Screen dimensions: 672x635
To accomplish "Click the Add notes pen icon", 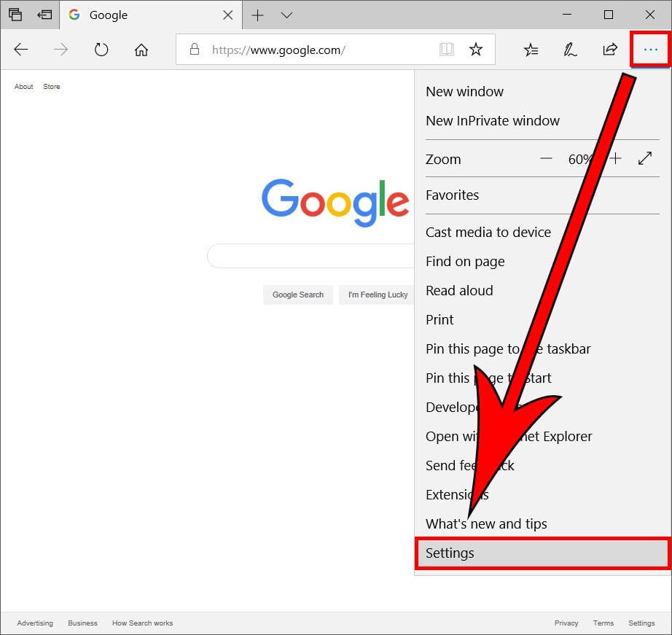I will pyautogui.click(x=570, y=50).
